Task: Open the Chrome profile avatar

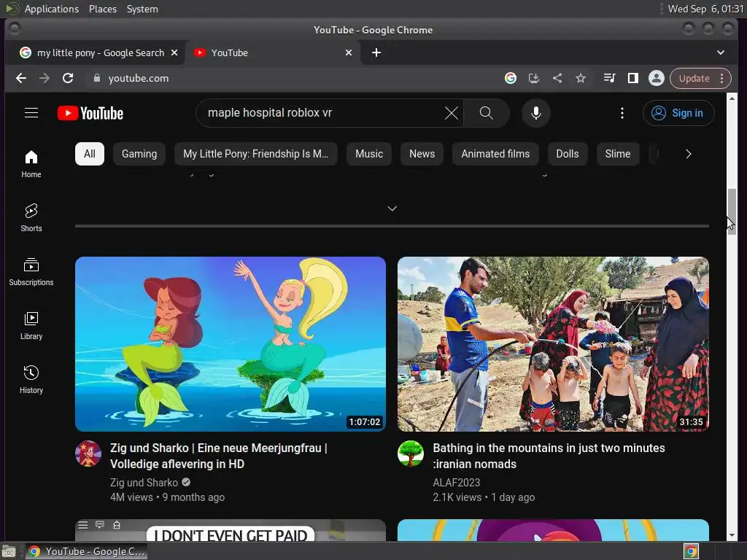Action: tap(656, 78)
